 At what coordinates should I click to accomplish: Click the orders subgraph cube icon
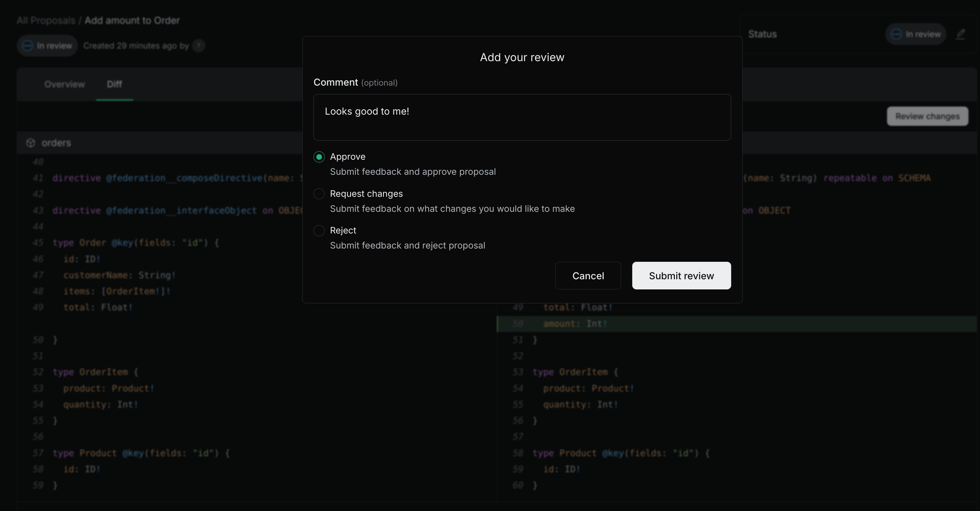click(31, 143)
